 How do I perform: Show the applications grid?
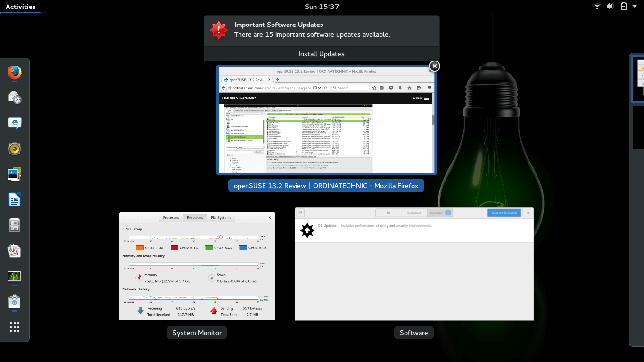tap(15, 327)
